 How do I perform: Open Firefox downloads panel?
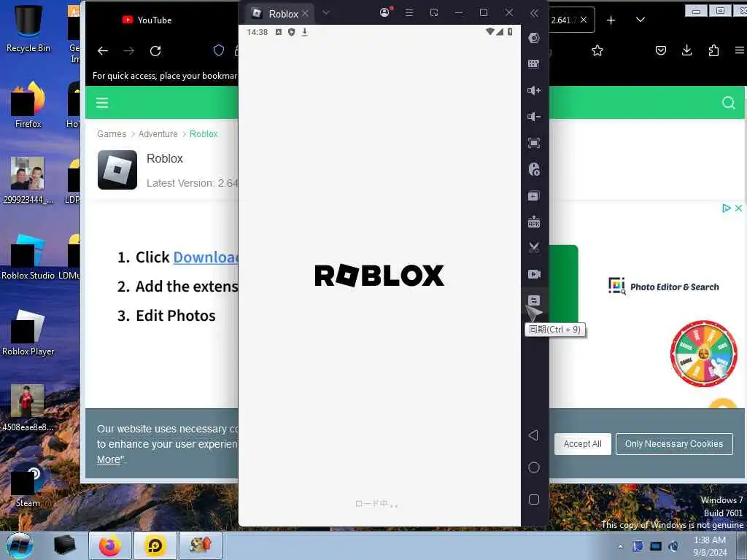click(x=687, y=50)
